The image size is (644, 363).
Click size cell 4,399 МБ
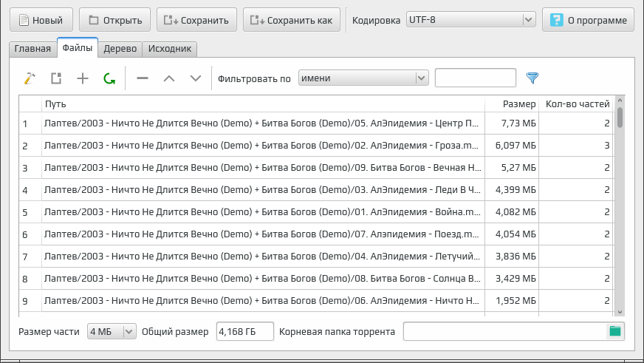click(x=512, y=190)
